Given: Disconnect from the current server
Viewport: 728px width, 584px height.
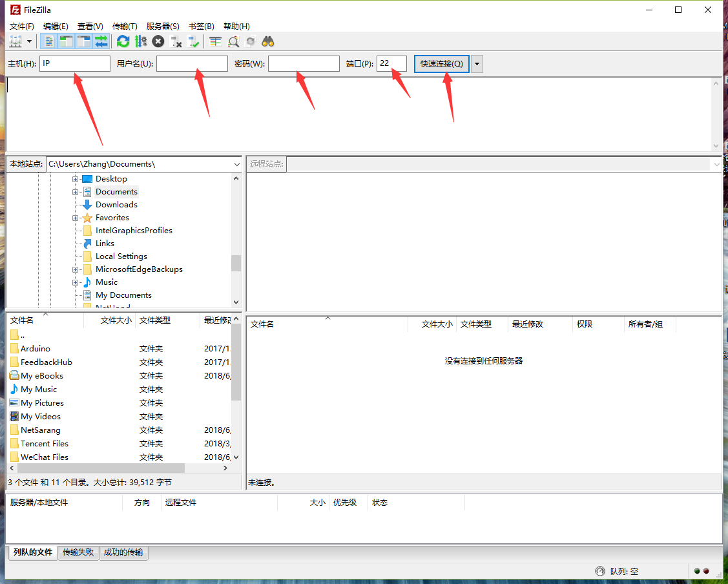Looking at the screenshot, I should pos(176,41).
